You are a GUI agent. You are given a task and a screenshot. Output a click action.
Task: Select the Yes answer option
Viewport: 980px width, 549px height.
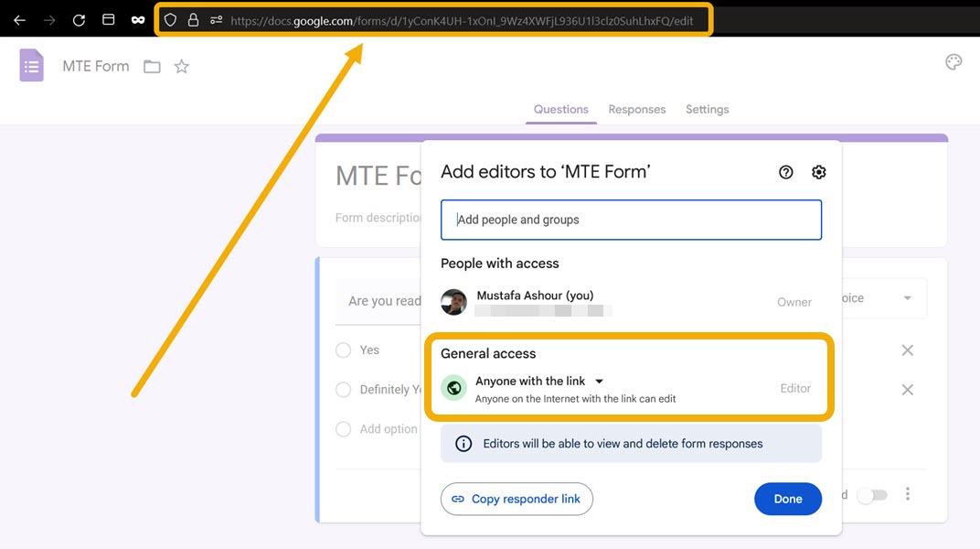(x=343, y=350)
